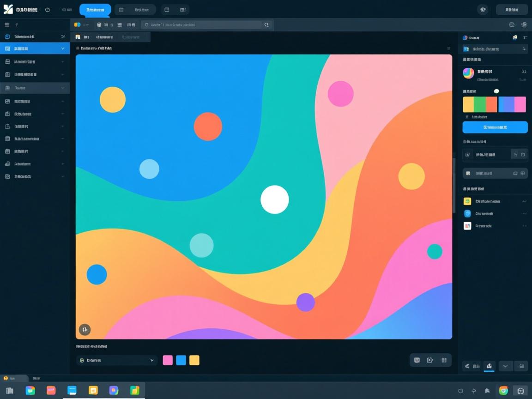The height and width of the screenshot is (399, 532).
Task: Click into the search input field
Action: (x=203, y=25)
